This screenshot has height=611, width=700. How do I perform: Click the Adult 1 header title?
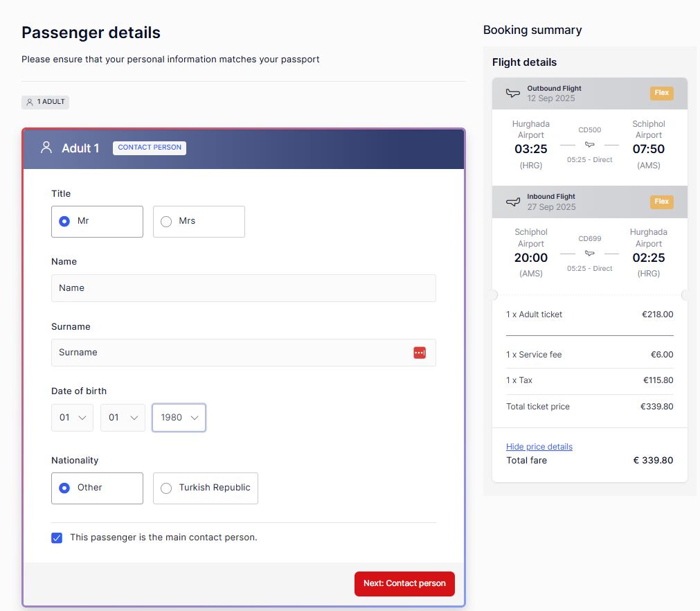click(x=80, y=148)
